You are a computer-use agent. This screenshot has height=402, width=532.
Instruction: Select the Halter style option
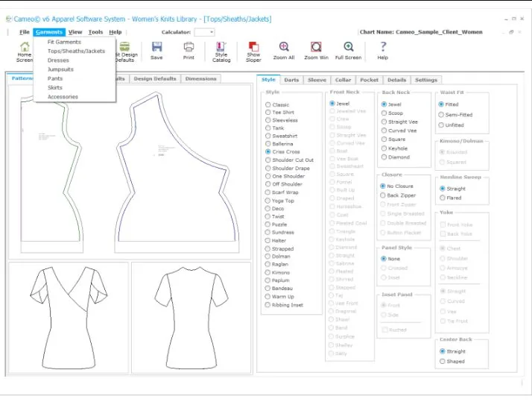coord(268,240)
